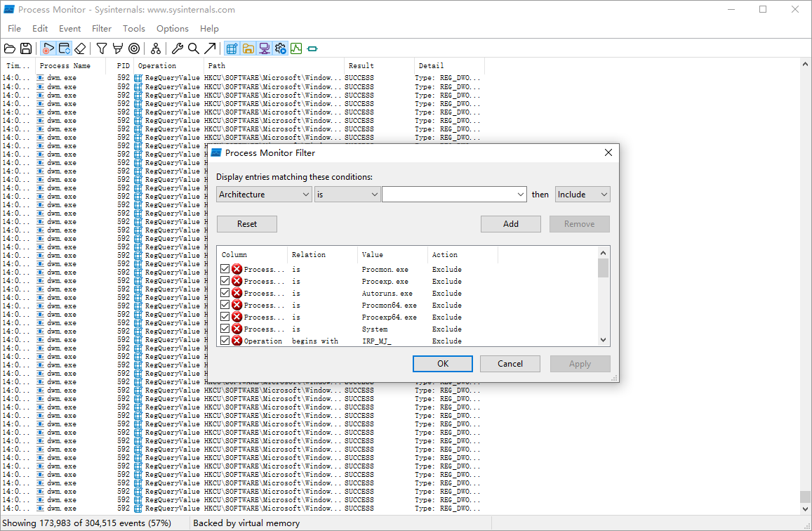Click the Relation column header in filter list
This screenshot has width=812, height=531.
pos(322,254)
